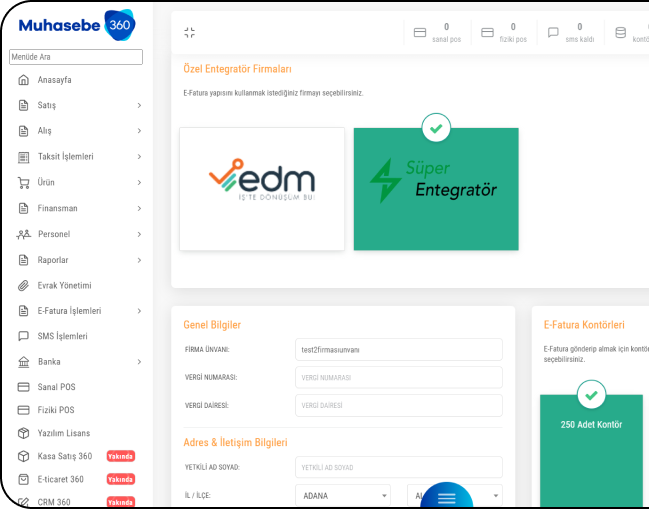The image size is (649, 509).
Task: Click the SMS İşlemleri chat bubble icon
Action: 24,336
